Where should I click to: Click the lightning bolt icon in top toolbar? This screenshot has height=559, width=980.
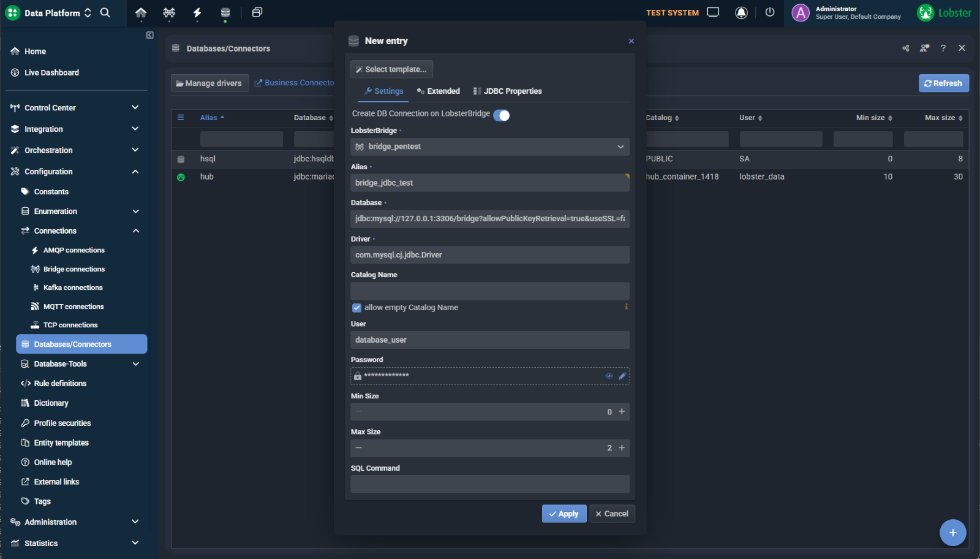point(197,13)
